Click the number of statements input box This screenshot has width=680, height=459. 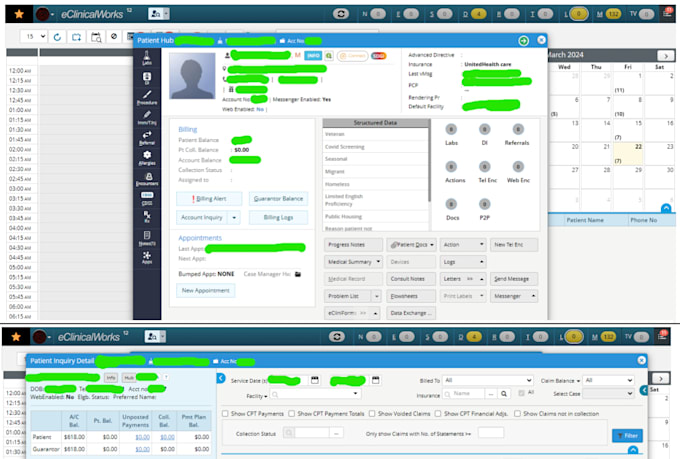tap(490, 433)
